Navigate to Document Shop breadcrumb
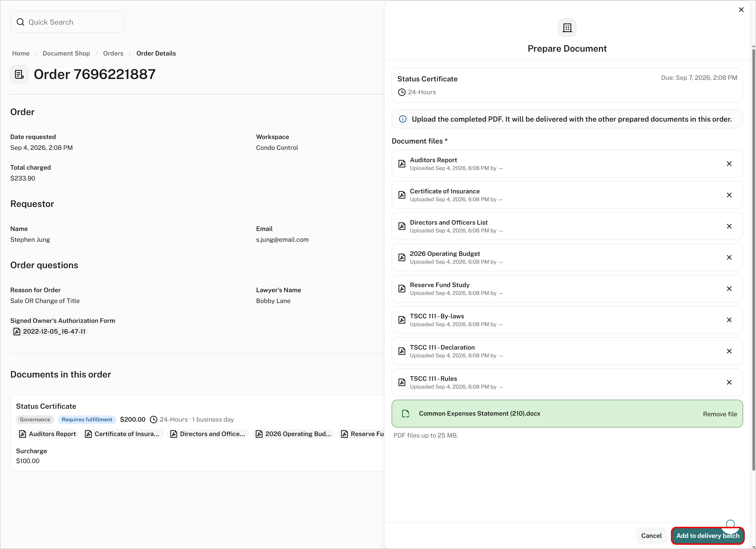This screenshot has height=549, width=756. (66, 53)
